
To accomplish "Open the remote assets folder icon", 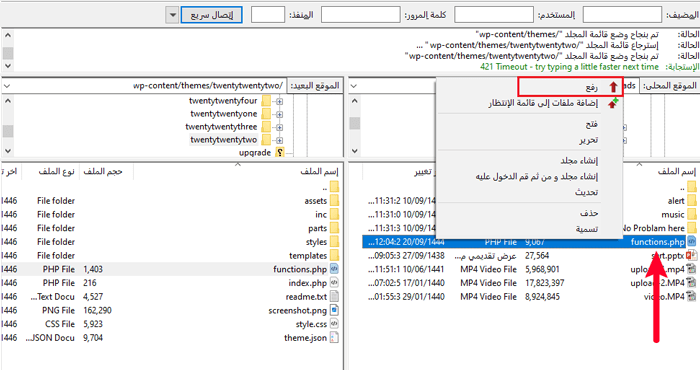I will pos(334,200).
